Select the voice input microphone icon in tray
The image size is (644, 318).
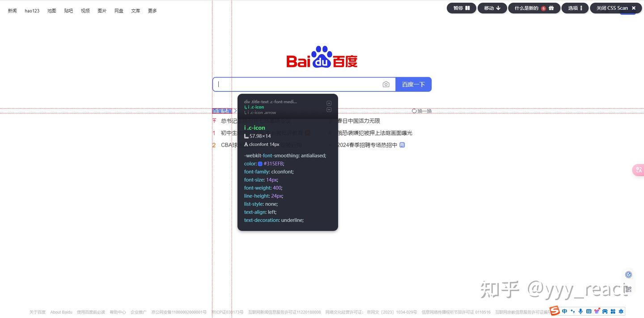580,311
